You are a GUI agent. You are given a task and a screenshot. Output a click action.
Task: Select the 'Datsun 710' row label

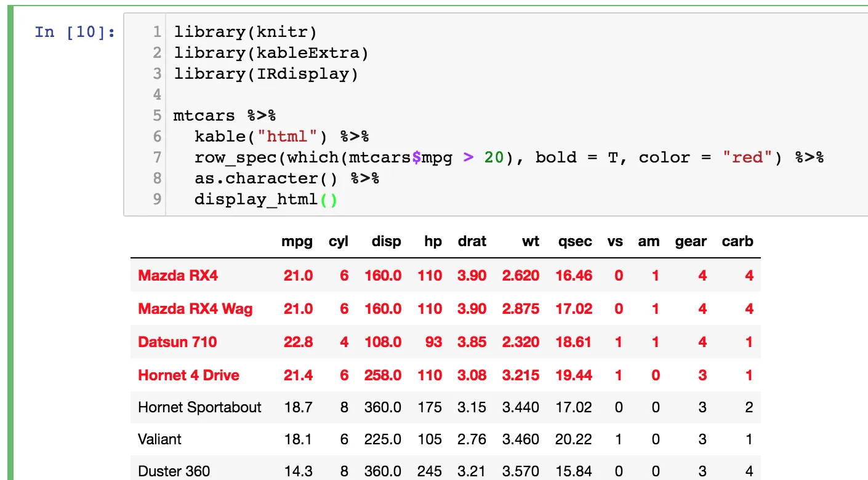(x=177, y=342)
